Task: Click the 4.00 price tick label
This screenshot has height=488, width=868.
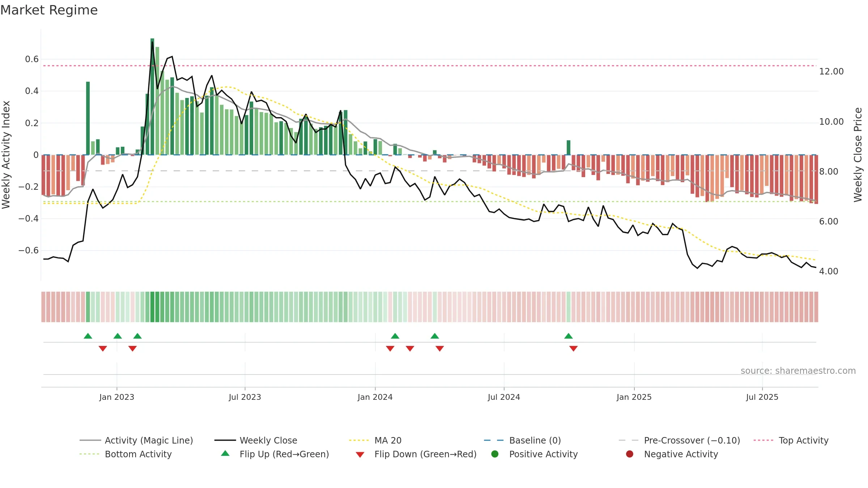Action: tap(829, 271)
